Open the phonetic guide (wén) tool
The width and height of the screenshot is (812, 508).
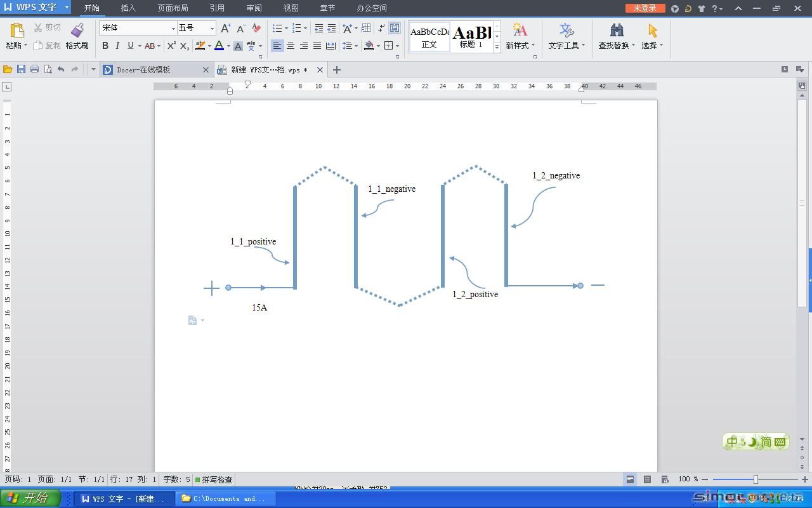(251, 46)
